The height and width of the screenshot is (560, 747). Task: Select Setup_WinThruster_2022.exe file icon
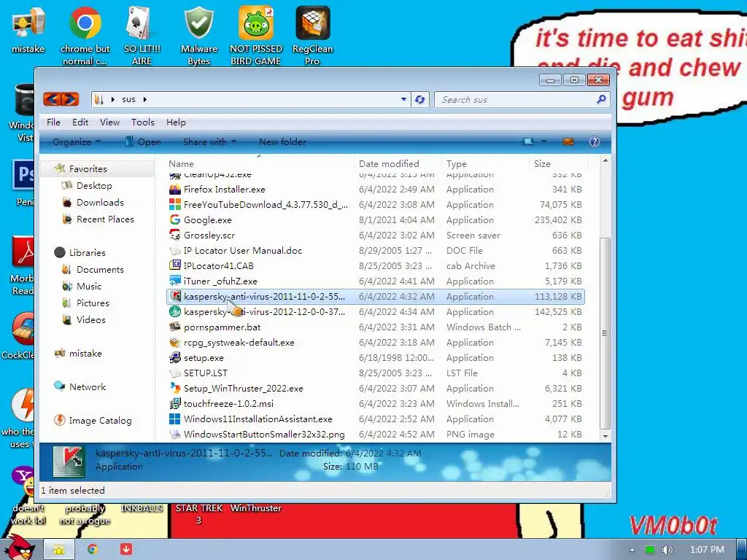(x=175, y=388)
